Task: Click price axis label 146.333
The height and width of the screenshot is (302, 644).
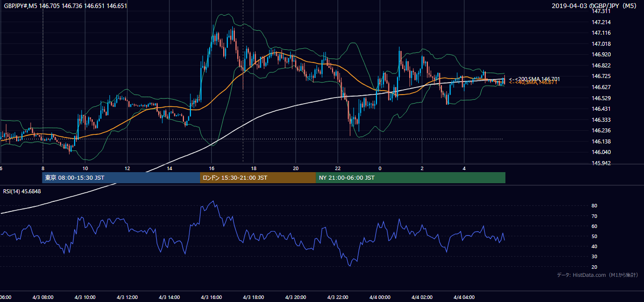Action: pos(601,120)
